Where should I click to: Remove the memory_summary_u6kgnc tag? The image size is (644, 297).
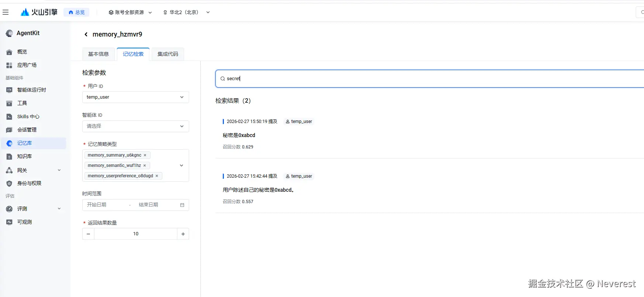tap(145, 155)
